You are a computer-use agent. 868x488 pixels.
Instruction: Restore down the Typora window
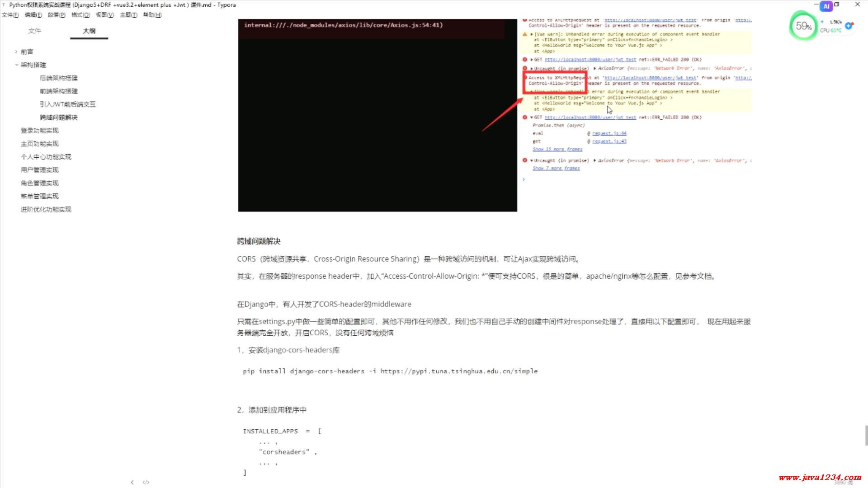(x=837, y=5)
